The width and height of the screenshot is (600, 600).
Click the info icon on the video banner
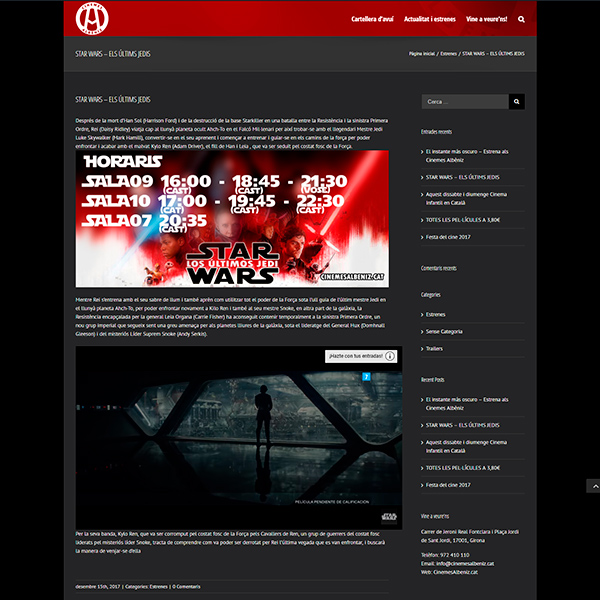point(390,356)
